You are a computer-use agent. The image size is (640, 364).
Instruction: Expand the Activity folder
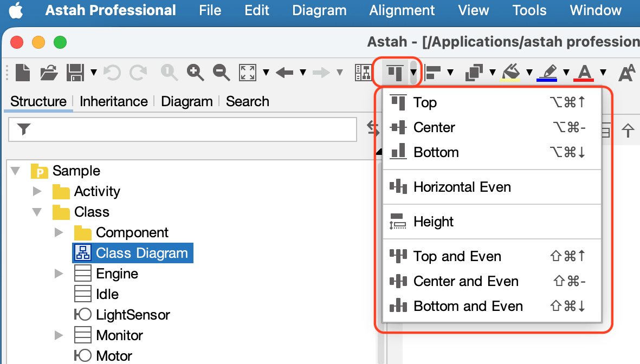37,191
